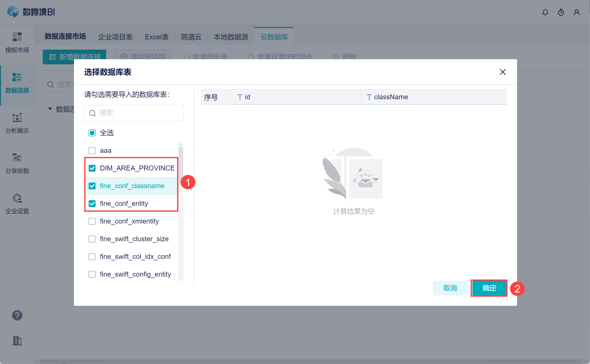Viewport: 590px width, 364px height.
Task: Check fine_conf_xmlentity checkbox
Action: point(92,221)
